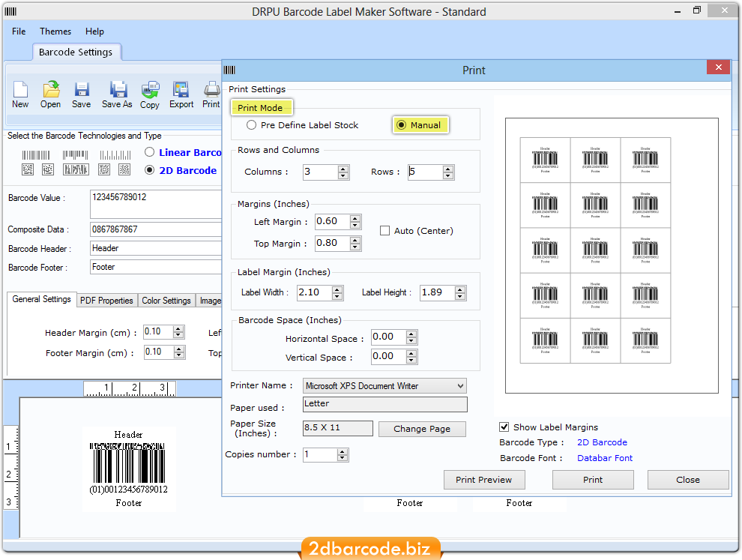
Task: Open the Help menu
Action: pyautogui.click(x=94, y=31)
